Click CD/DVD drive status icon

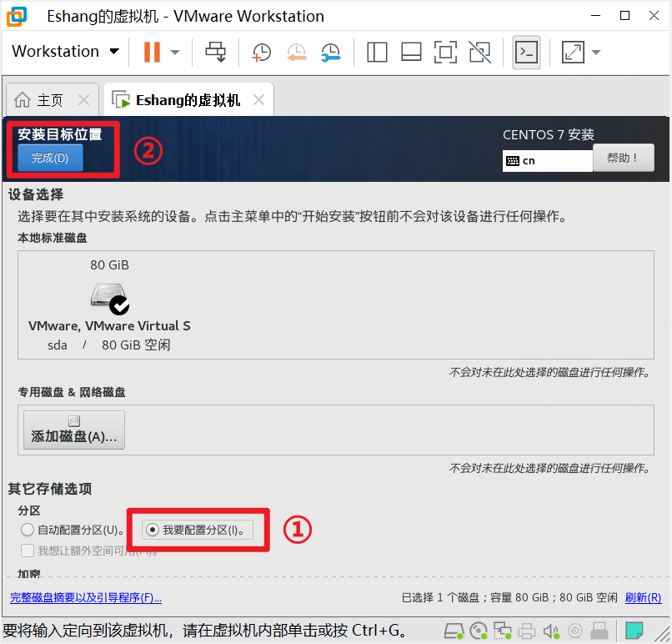pos(479,631)
